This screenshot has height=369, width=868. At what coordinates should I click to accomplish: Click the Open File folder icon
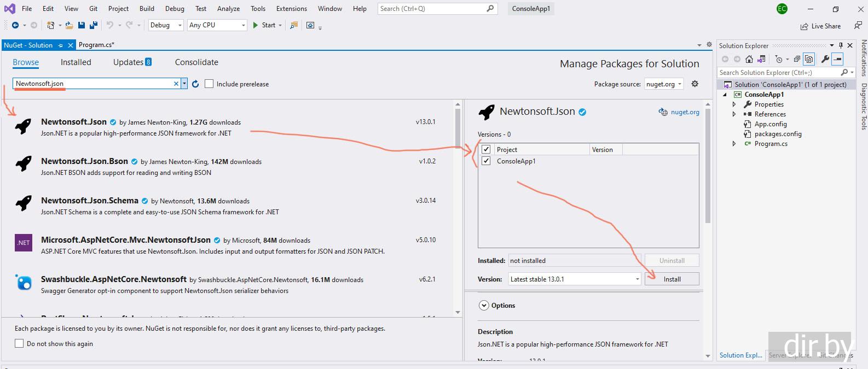tap(69, 25)
